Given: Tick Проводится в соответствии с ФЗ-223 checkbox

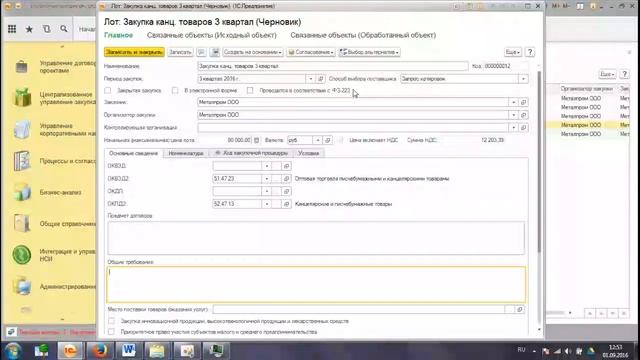Looking at the screenshot, I should point(250,90).
